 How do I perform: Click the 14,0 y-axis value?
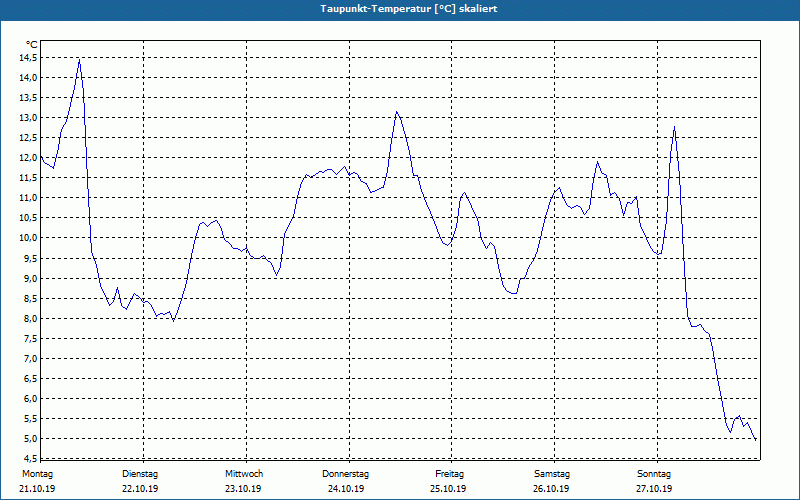[29, 78]
